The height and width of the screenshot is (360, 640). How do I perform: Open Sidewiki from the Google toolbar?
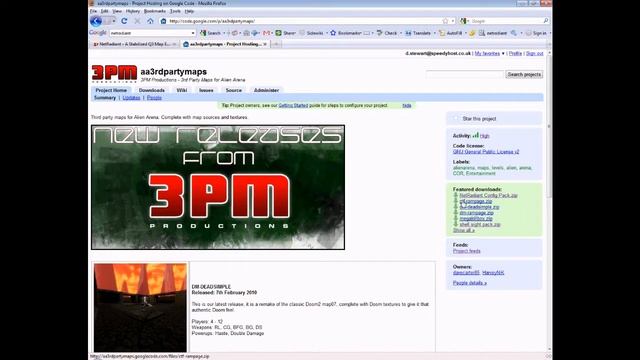click(x=312, y=33)
